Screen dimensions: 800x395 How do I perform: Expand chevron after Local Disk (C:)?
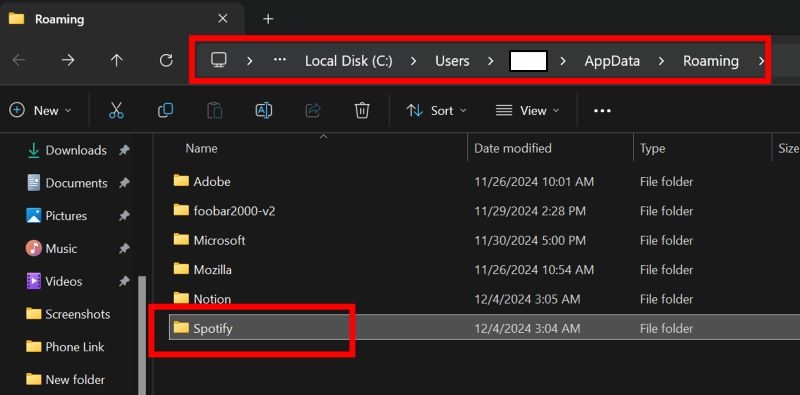tap(413, 61)
